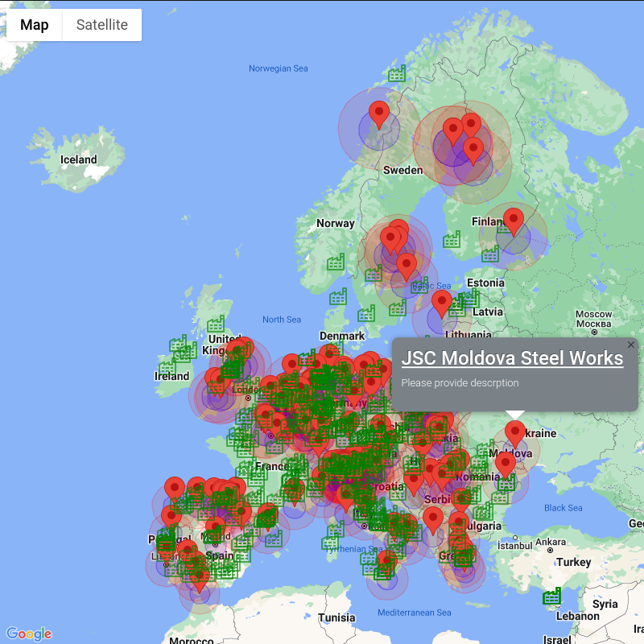Image resolution: width=644 pixels, height=644 pixels.
Task: Click the 'Mediterranean Sea' map label
Action: tap(414, 613)
